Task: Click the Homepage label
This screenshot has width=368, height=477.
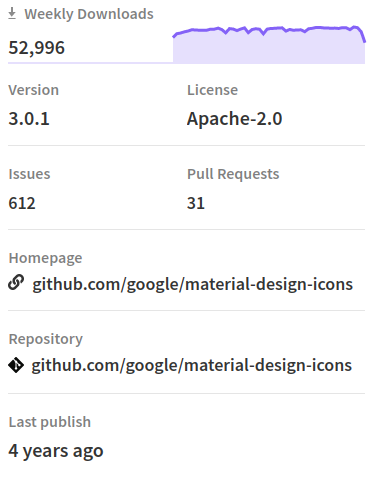Action: pyautogui.click(x=45, y=258)
